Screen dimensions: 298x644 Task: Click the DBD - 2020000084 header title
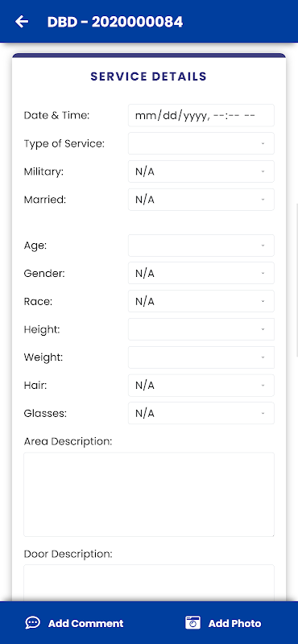(x=115, y=22)
